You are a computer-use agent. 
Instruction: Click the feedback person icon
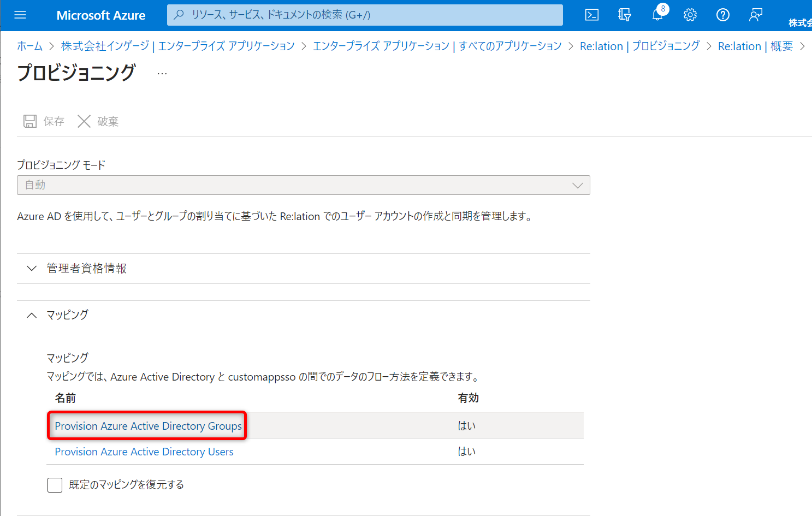756,15
